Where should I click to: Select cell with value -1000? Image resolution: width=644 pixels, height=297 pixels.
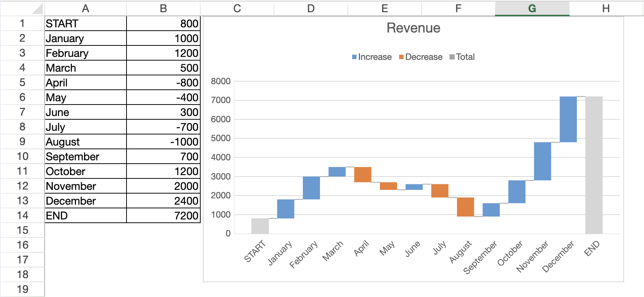163,142
